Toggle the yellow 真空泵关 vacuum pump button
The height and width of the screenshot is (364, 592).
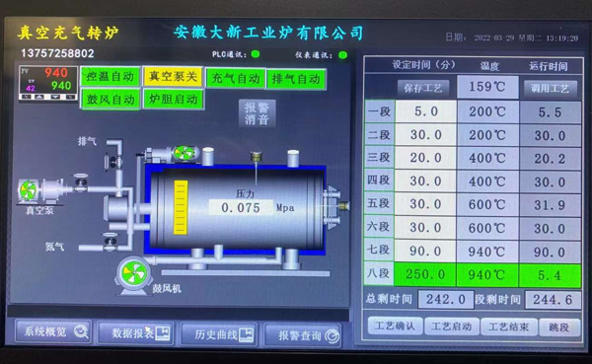click(173, 77)
